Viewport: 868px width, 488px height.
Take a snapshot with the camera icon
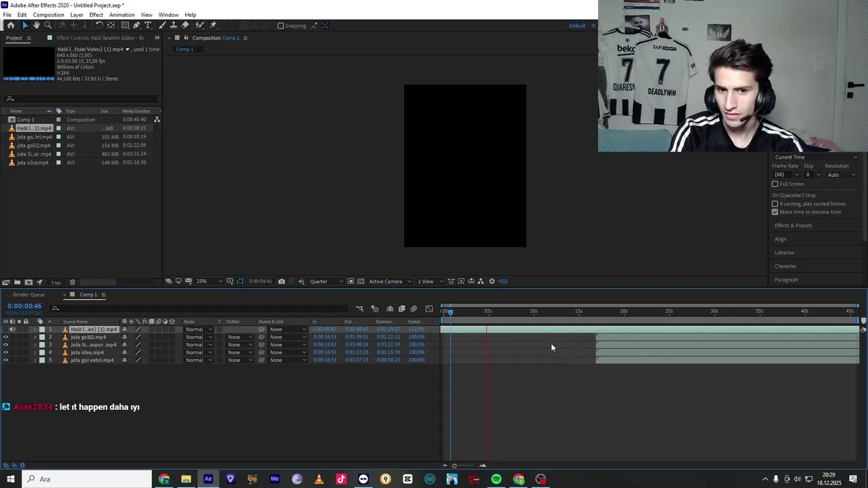click(x=281, y=281)
